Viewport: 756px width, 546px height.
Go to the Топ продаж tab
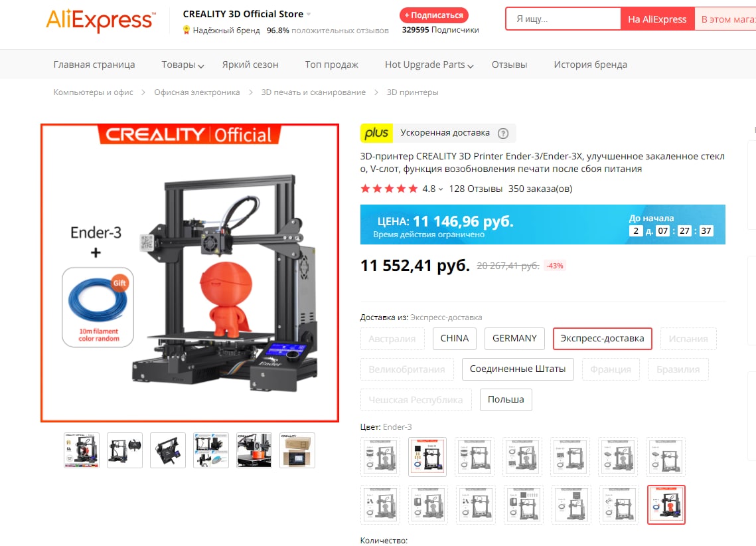coord(331,64)
